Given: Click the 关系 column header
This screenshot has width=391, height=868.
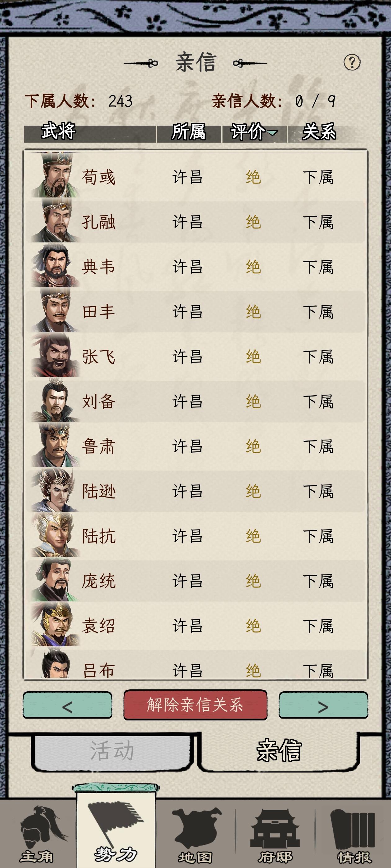Looking at the screenshot, I should (319, 131).
